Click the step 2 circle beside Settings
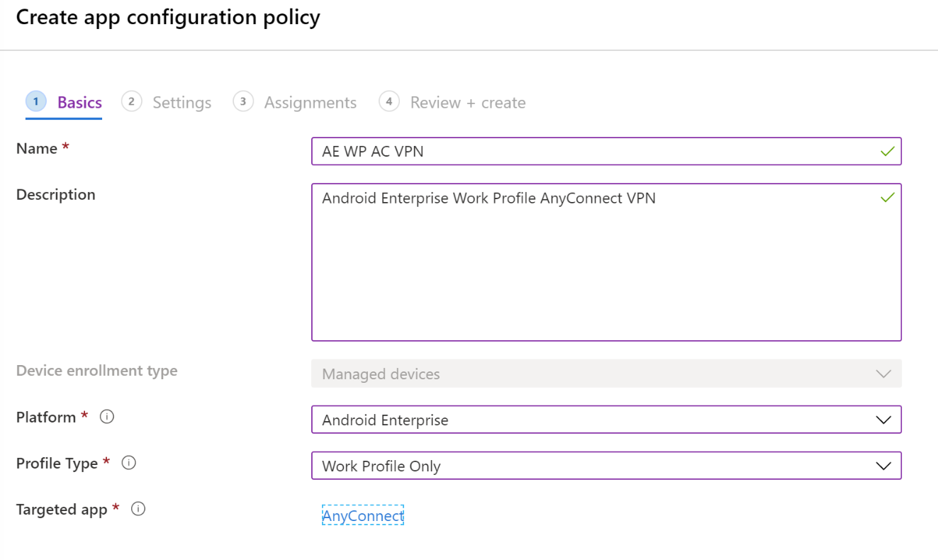The image size is (938, 560). point(131,101)
